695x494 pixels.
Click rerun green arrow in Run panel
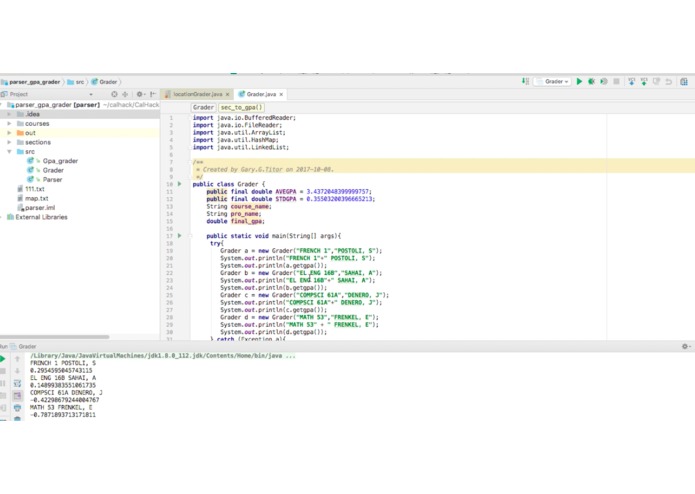[x=3, y=358]
